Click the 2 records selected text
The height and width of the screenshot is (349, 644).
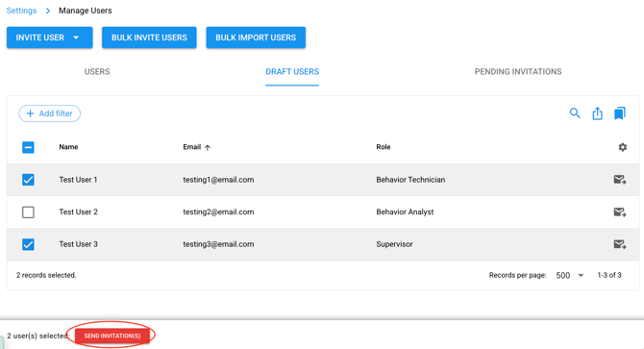pos(46,275)
